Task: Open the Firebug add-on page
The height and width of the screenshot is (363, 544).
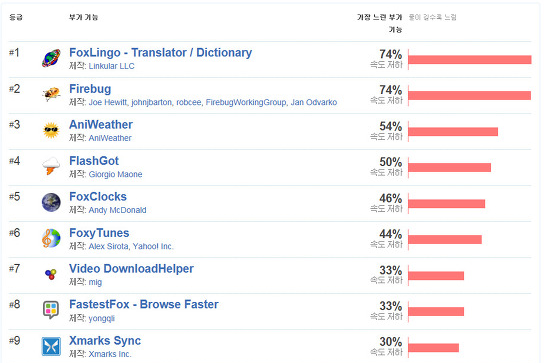Action: 90,89
